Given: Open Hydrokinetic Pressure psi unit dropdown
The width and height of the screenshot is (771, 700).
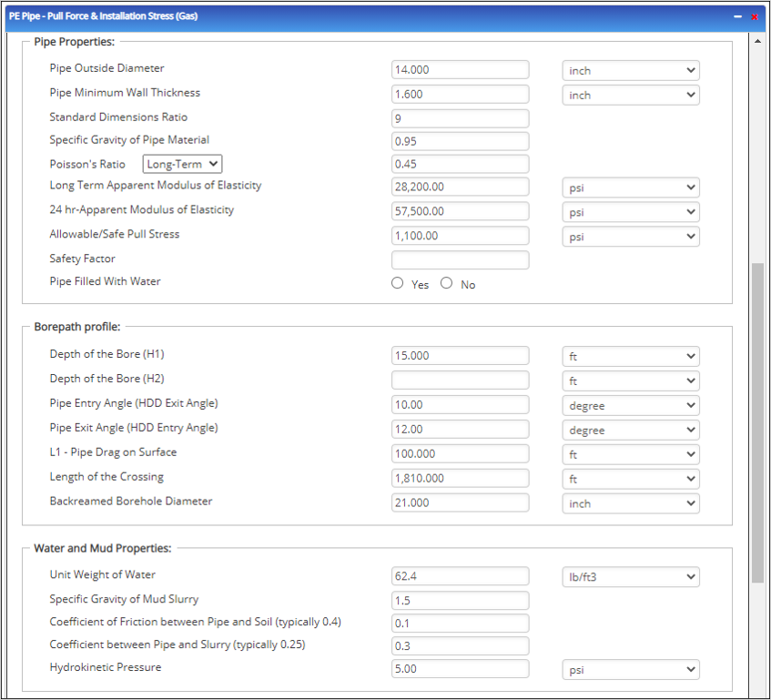Looking at the screenshot, I should point(630,670).
